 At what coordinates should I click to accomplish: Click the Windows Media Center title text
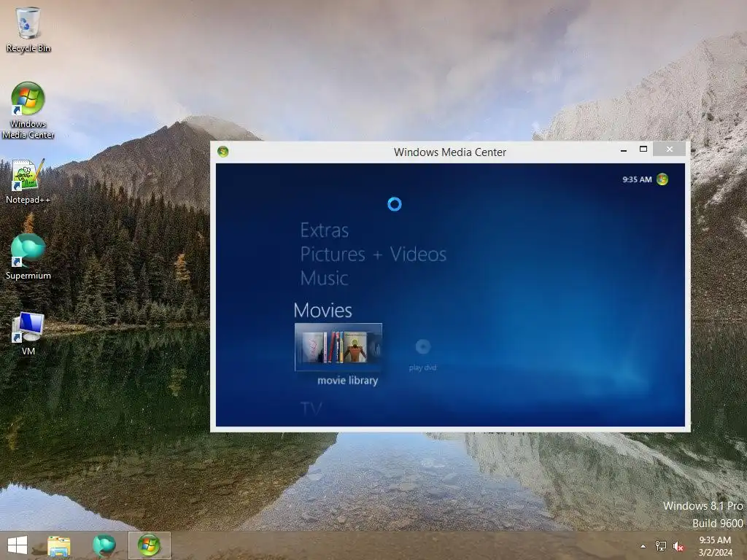[x=449, y=152]
